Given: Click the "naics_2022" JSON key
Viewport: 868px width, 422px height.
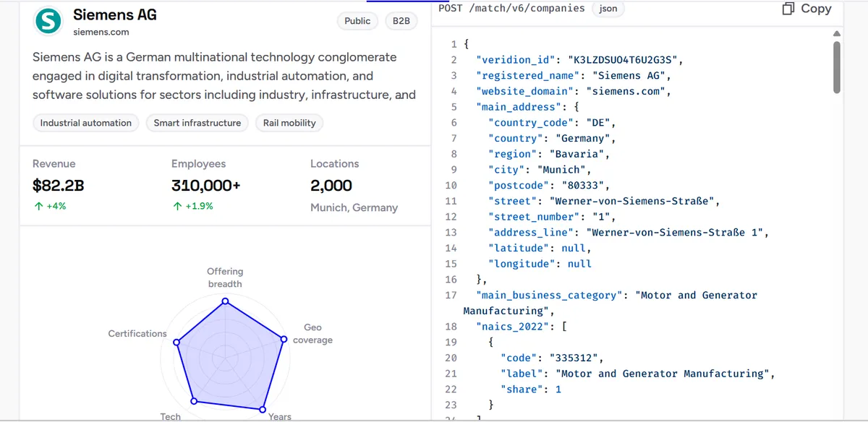Looking at the screenshot, I should [514, 327].
